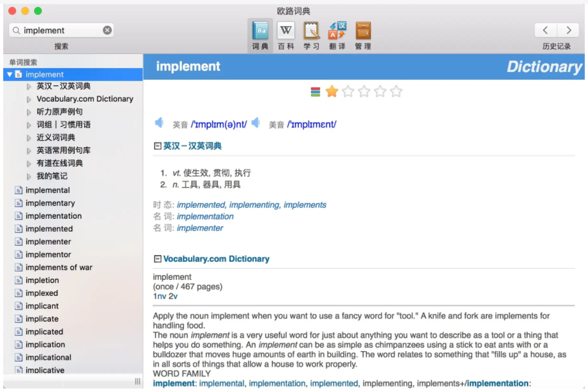Clear the search field text
The image size is (588, 389).
point(107,30)
